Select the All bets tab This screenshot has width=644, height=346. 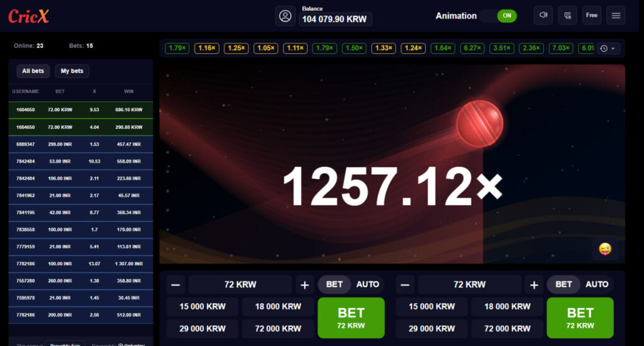[x=33, y=71]
